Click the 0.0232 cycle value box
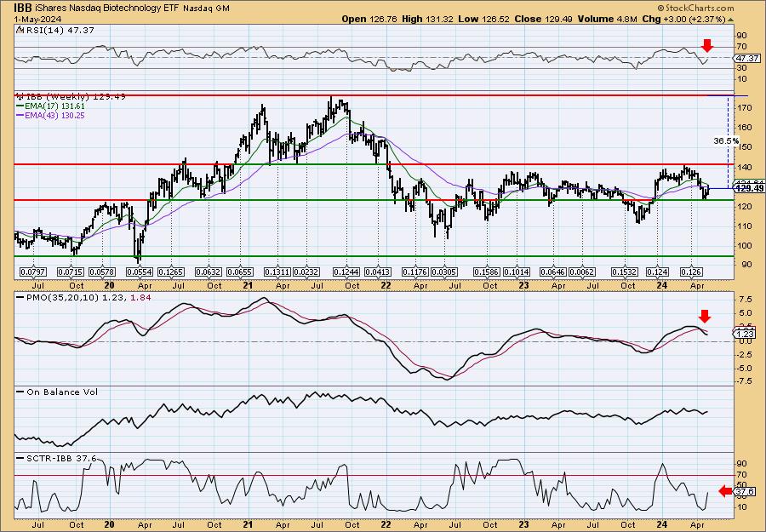Viewport: 766px width, 532px height. [x=306, y=272]
